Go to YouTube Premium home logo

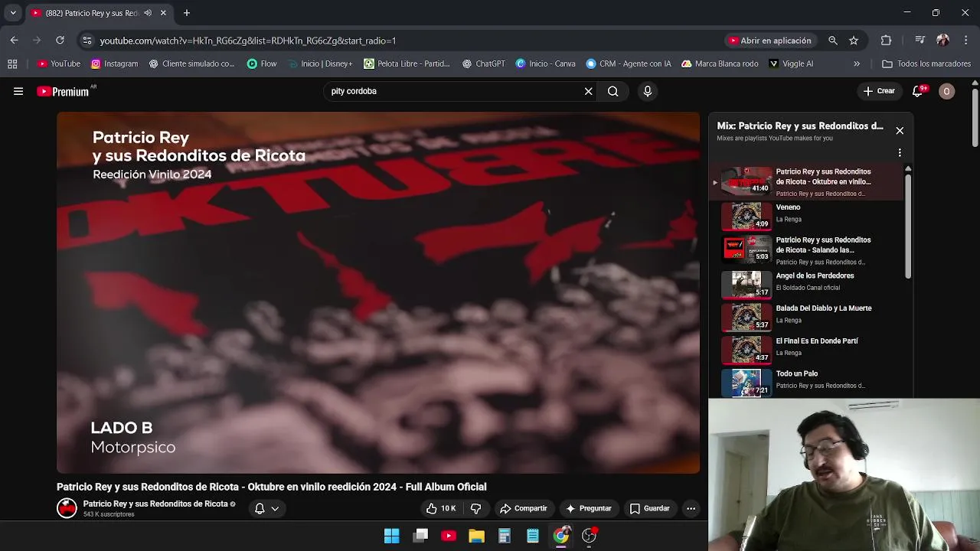tap(64, 91)
